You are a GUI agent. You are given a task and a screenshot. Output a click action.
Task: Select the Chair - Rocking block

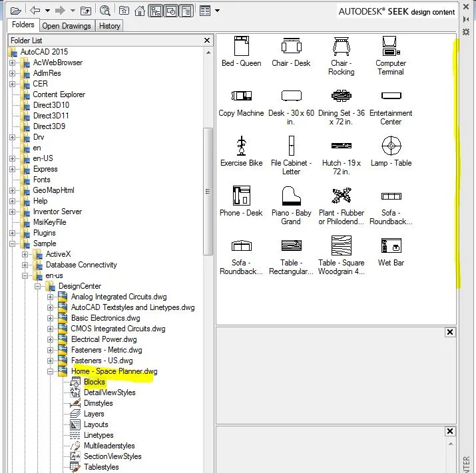pyautogui.click(x=342, y=56)
